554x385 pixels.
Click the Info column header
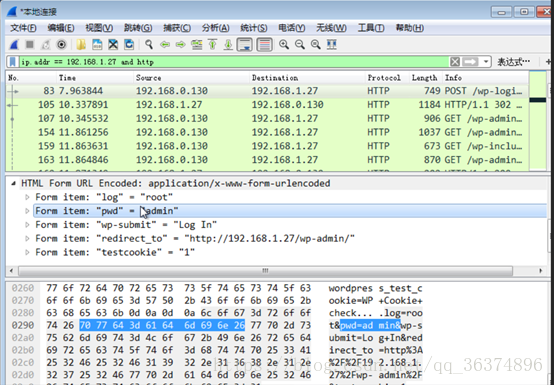tap(485, 78)
